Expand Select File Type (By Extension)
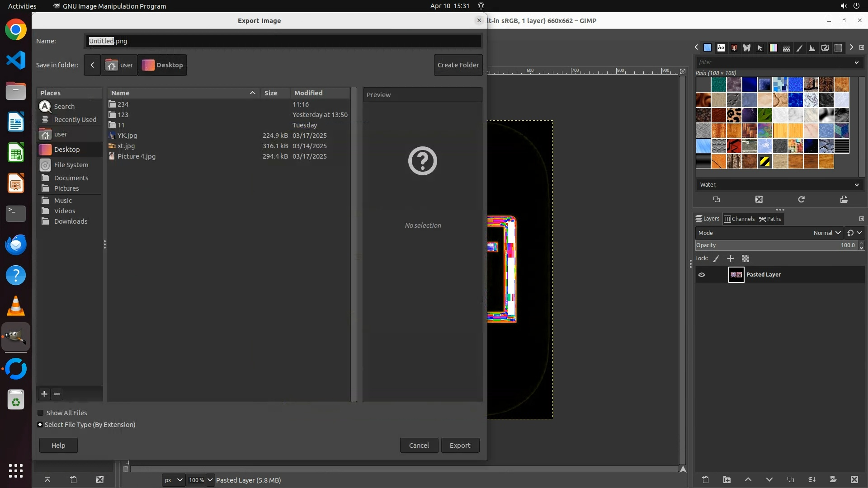 pos(40,425)
